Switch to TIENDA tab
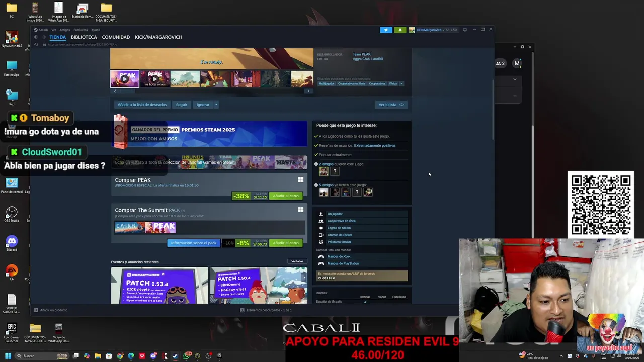The height and width of the screenshot is (362, 644). pyautogui.click(x=57, y=37)
